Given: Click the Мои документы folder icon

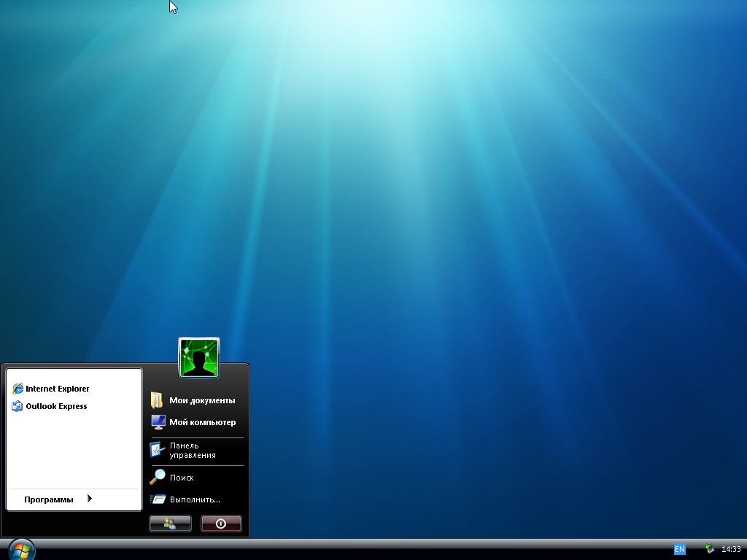Looking at the screenshot, I should pyautogui.click(x=157, y=400).
